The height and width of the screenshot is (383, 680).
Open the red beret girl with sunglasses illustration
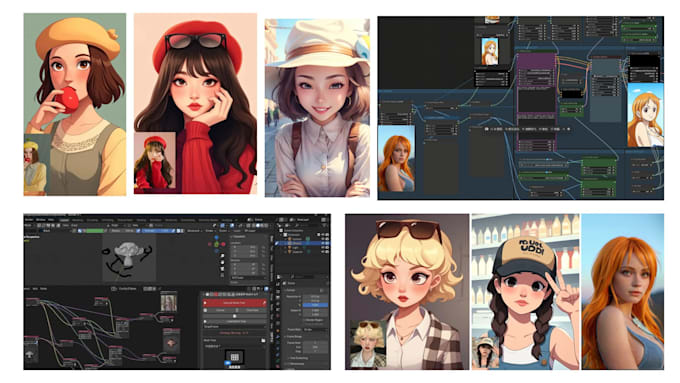point(195,103)
